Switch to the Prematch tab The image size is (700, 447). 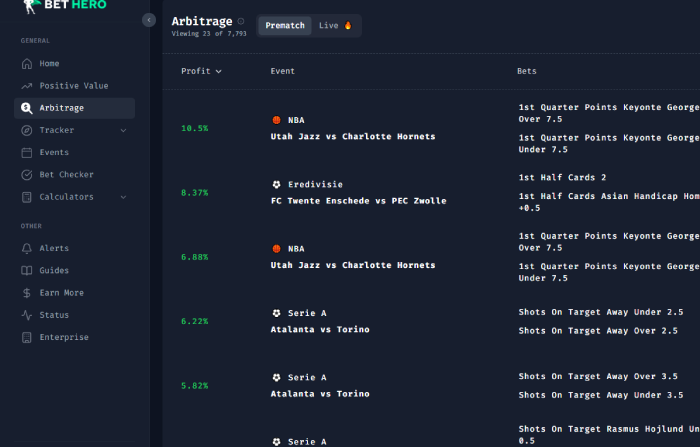point(285,25)
